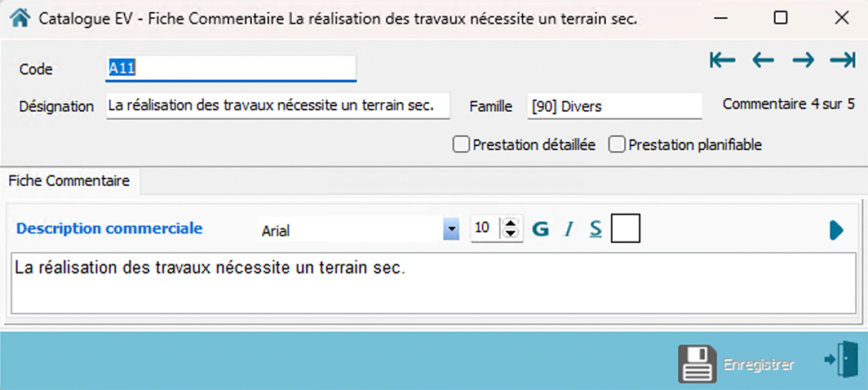This screenshot has width=868, height=390.
Task: Go to next comment arrow
Action: [x=803, y=60]
